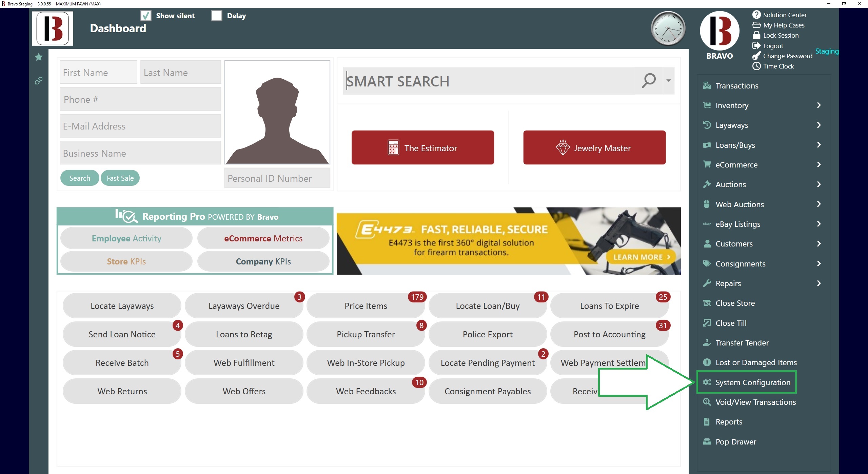
Task: Click the Void/View Transactions magnifier icon
Action: click(x=707, y=402)
